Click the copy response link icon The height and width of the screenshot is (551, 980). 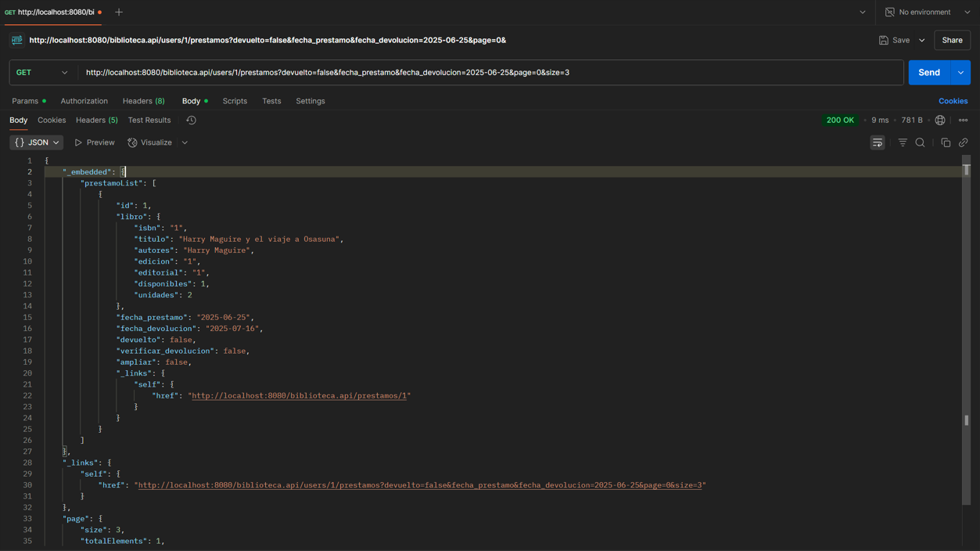click(963, 142)
